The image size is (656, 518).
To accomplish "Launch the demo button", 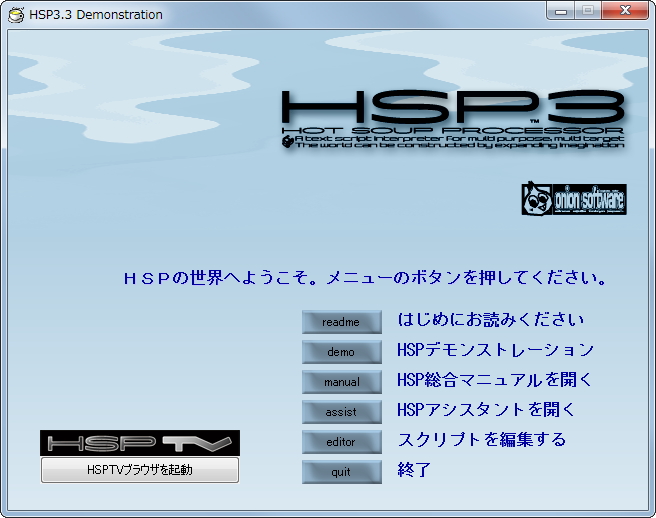I will (342, 352).
